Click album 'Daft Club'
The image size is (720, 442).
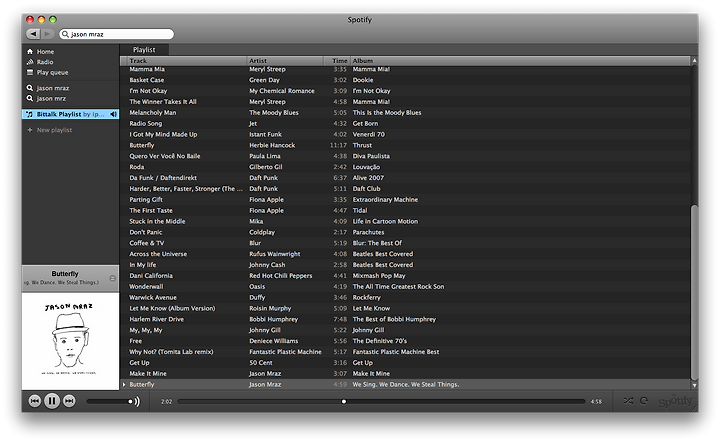click(366, 189)
